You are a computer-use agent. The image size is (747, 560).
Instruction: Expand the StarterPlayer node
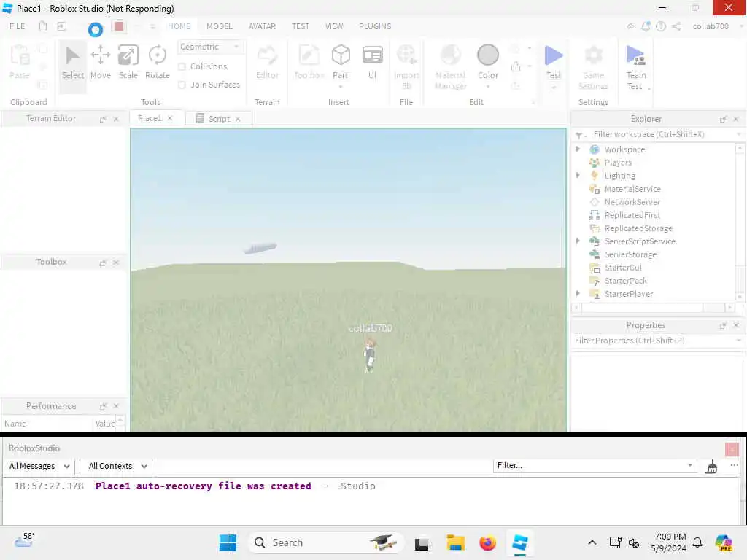click(578, 293)
